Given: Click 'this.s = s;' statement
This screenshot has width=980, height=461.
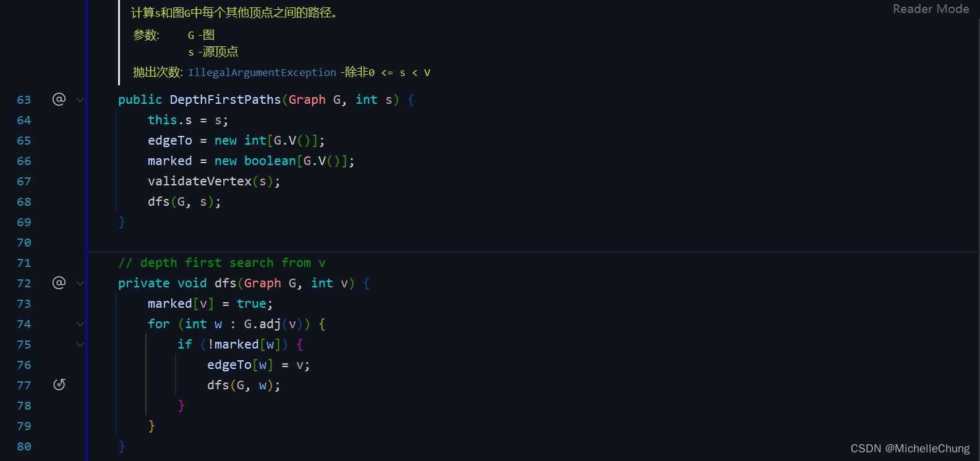Looking at the screenshot, I should (188, 120).
